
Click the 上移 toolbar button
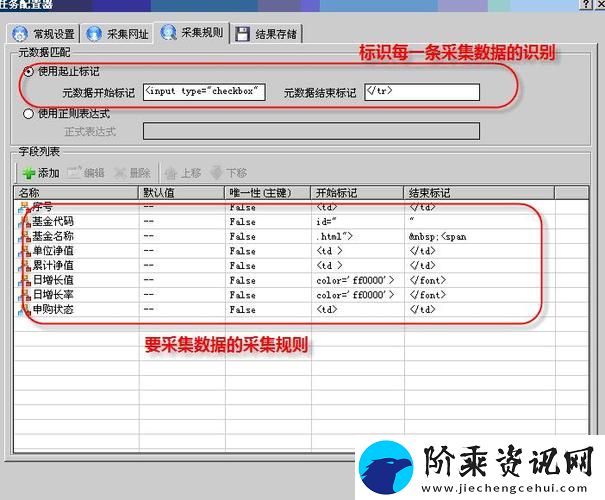tap(183, 173)
